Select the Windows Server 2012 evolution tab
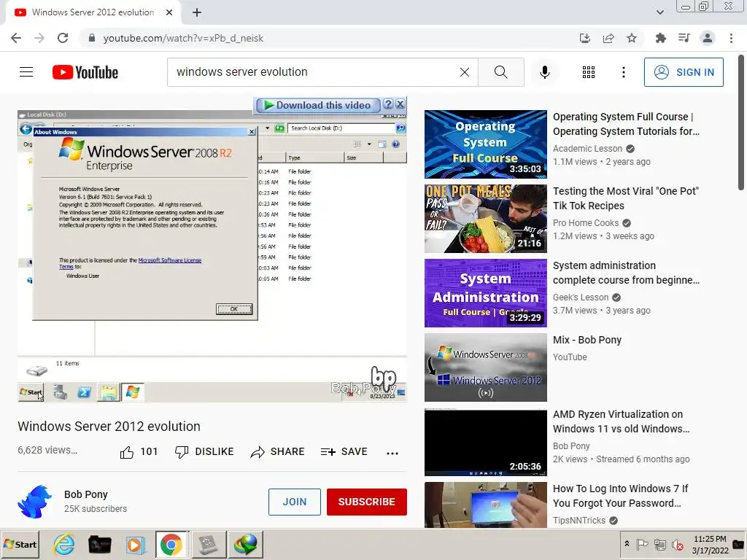This screenshot has height=560, width=747. (93, 12)
